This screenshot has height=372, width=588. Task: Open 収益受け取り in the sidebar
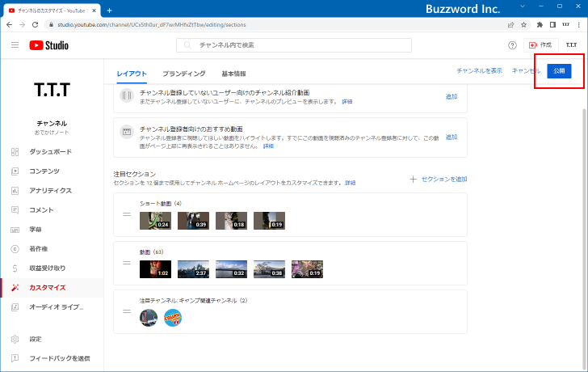pos(52,268)
